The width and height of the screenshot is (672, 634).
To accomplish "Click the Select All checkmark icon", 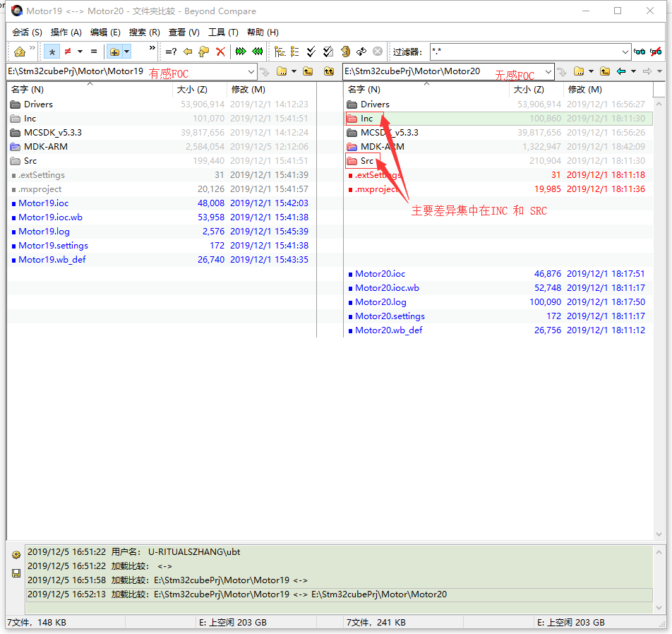I will (311, 52).
